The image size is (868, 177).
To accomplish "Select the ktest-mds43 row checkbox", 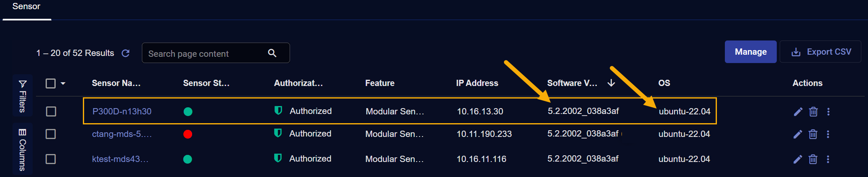I will coord(51,159).
